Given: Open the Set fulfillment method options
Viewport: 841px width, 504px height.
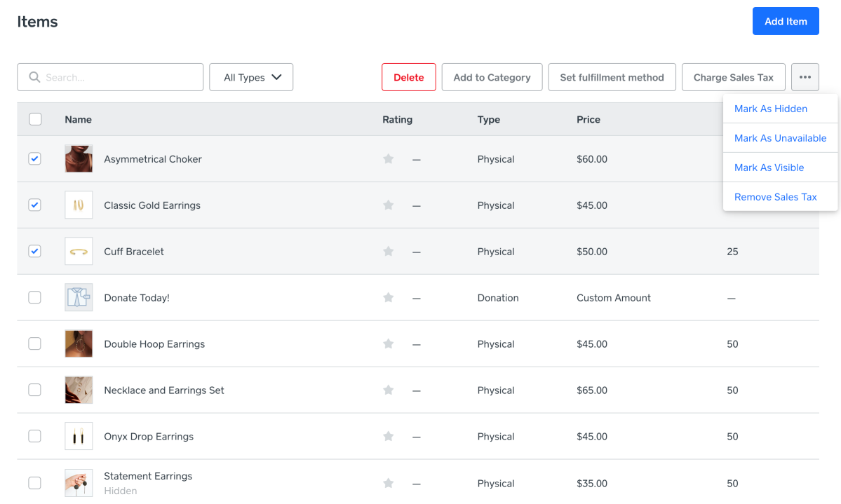Looking at the screenshot, I should 612,77.
